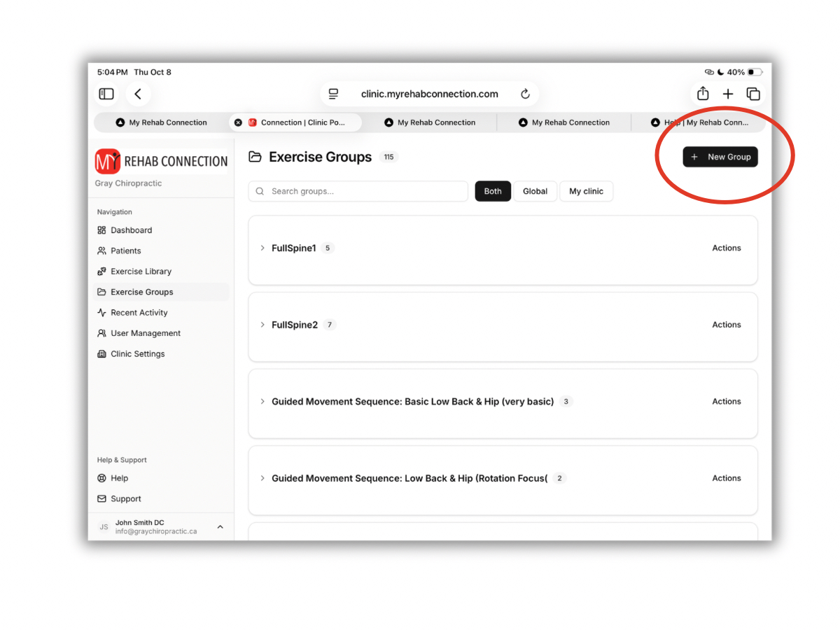The height and width of the screenshot is (630, 840).
Task: Show the tab overview icon
Action: [x=753, y=94]
